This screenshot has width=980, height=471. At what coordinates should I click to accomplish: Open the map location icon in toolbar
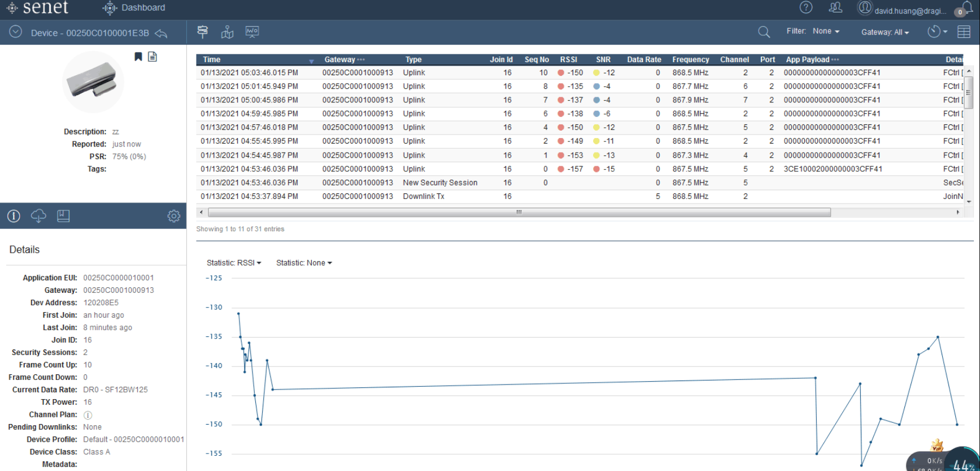coord(227,32)
